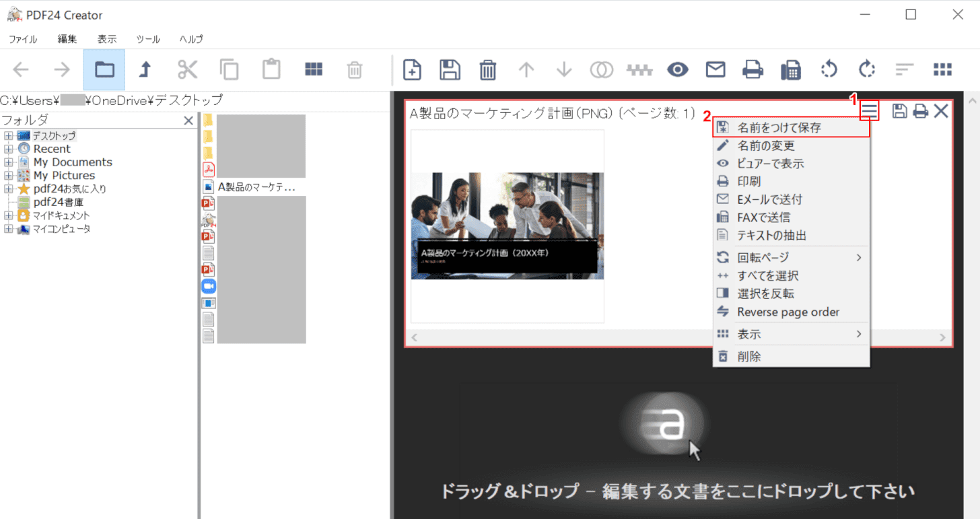Choose すべてを選択 menu entry
Screen dimensions: 980x519
pos(792,275)
